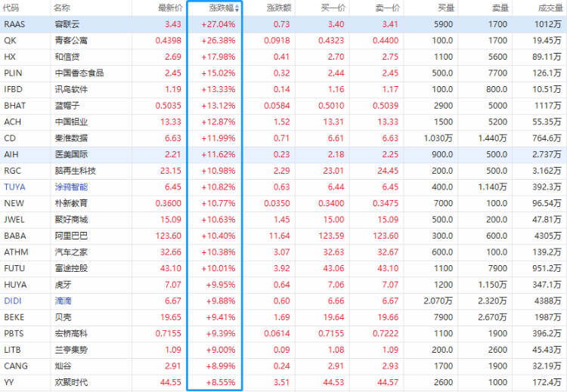
Task: Select the 汽车之家 name cell
Action: pyautogui.click(x=71, y=252)
